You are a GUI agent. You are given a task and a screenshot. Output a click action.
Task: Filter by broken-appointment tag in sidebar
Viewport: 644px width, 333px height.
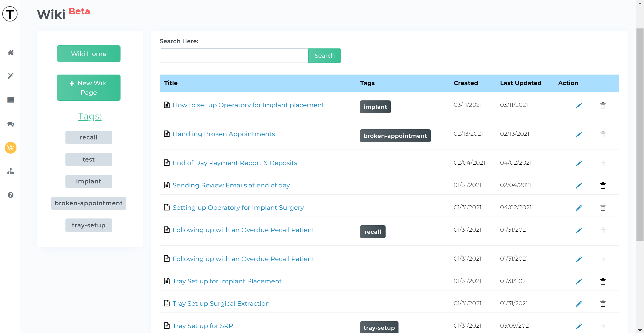[89, 203]
